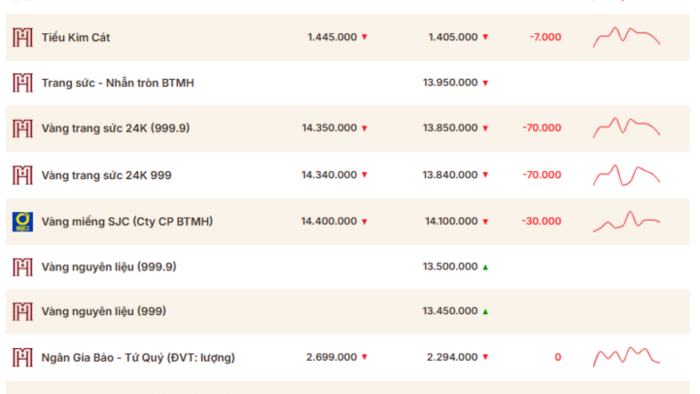700x394 pixels.
Task: View trend sparkline for Tiểu Kim Cát
Action: tap(626, 37)
